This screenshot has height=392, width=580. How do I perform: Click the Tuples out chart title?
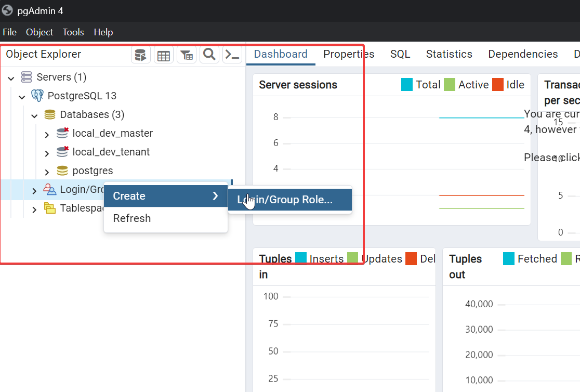point(465,267)
